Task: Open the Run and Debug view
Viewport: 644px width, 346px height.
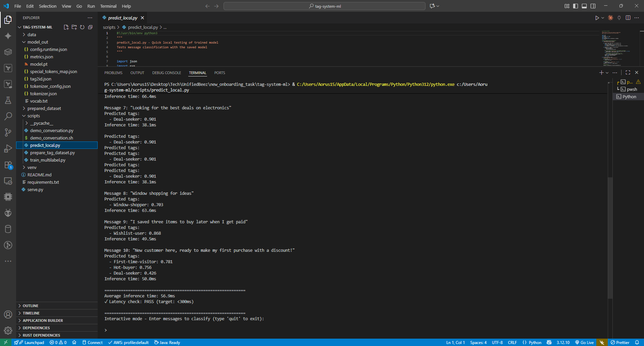Action: click(x=8, y=149)
